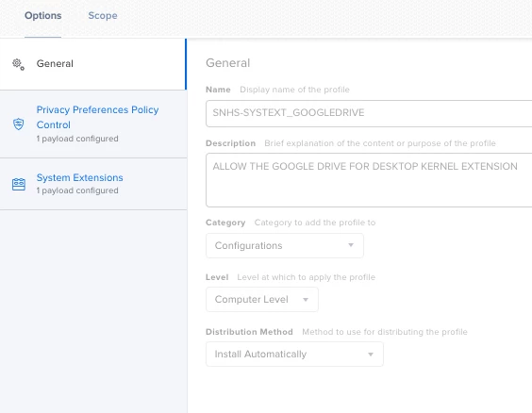Select the General sidebar item
532x413 pixels.
93,64
